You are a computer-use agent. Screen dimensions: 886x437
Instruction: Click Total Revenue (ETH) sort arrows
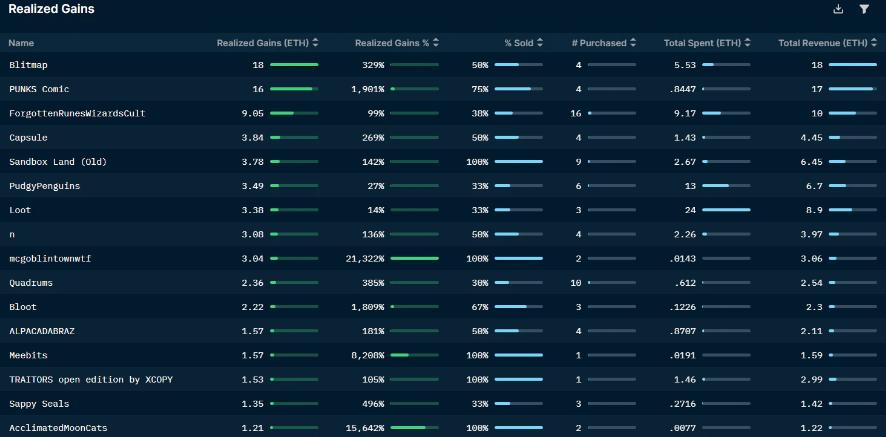pyautogui.click(x=874, y=43)
